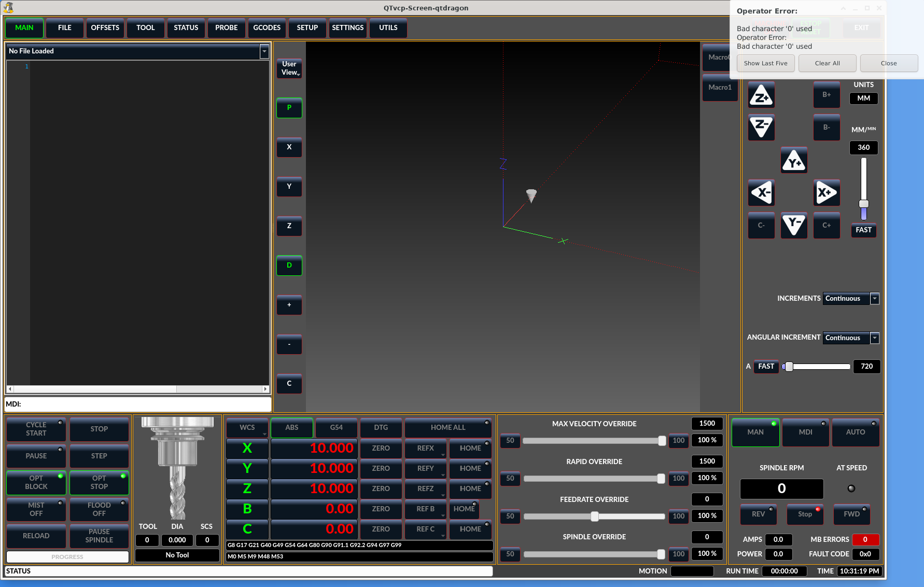Jog X axis negative with X- arrow
Viewport: 924px width, 587px height.
click(761, 193)
